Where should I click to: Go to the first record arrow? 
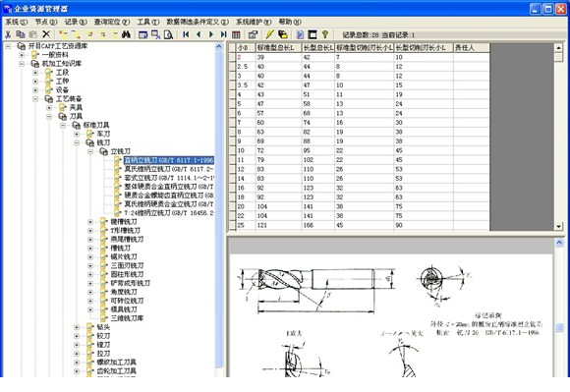(x=186, y=34)
